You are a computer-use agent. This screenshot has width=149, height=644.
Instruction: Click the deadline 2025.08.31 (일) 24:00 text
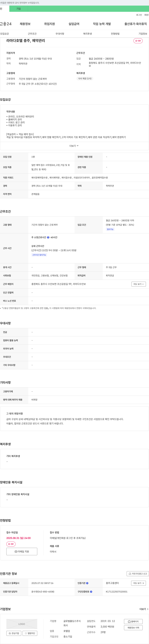[18, 538]
